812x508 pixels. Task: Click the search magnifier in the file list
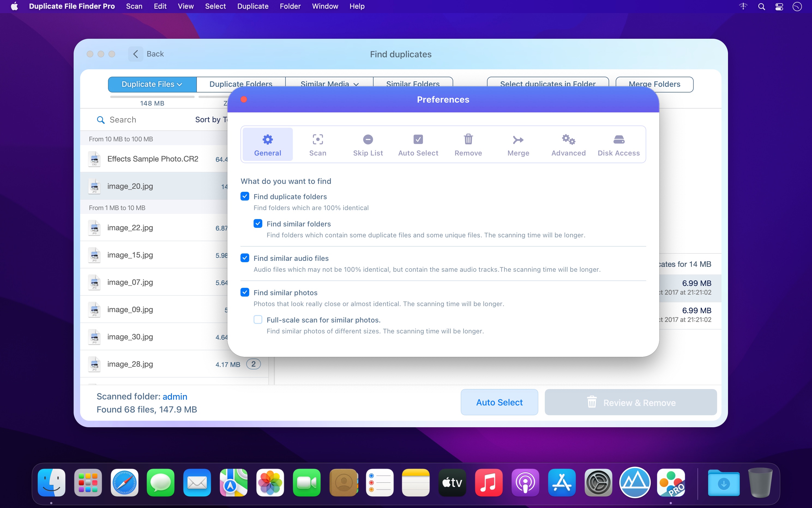(x=101, y=119)
